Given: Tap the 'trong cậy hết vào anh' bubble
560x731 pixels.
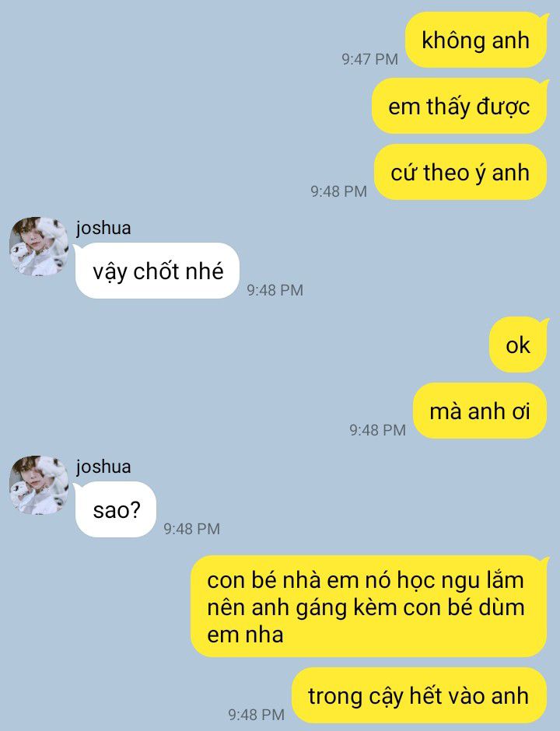Looking at the screenshot, I should [419, 695].
